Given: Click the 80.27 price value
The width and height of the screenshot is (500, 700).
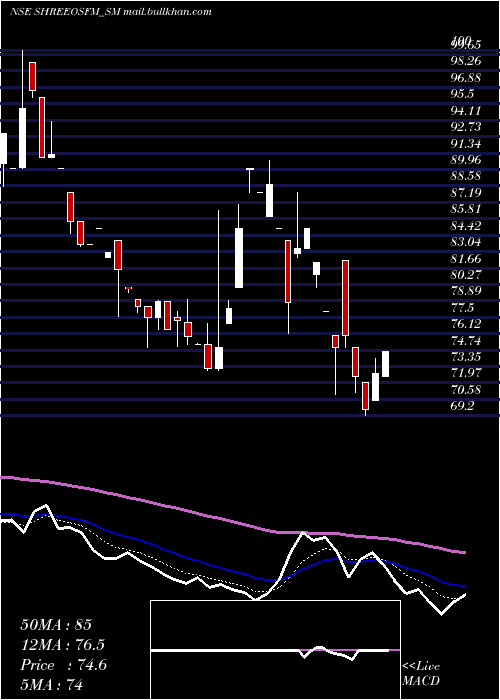Looking at the screenshot, I should click(466, 275).
